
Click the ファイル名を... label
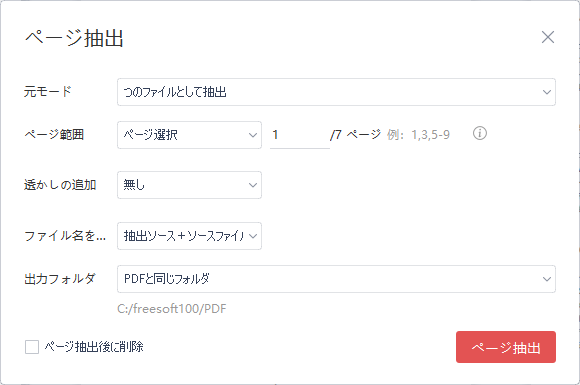(65, 236)
